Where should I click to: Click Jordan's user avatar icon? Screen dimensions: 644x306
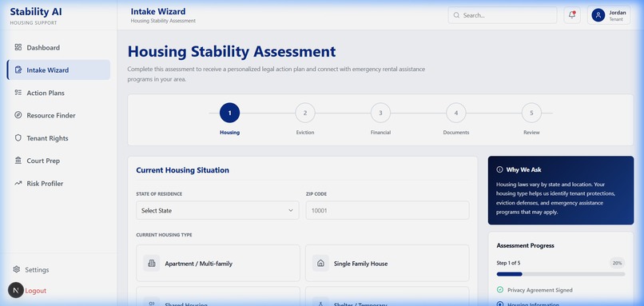598,15
